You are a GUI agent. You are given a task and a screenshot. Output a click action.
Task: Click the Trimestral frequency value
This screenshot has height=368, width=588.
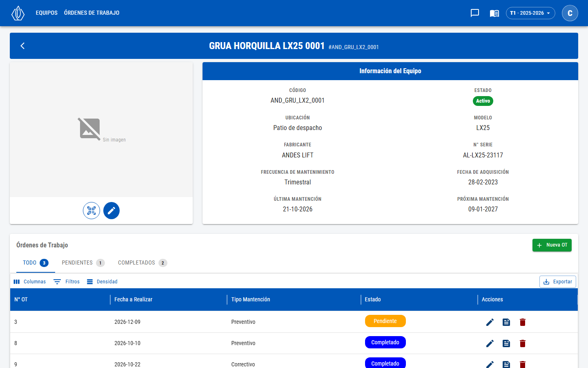pyautogui.click(x=298, y=182)
